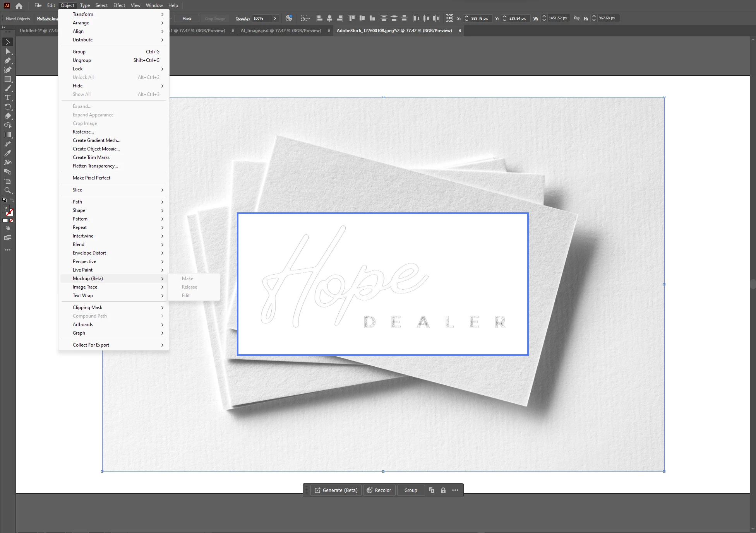The width and height of the screenshot is (756, 533).
Task: Open the Align To dropdown
Action: point(305,18)
